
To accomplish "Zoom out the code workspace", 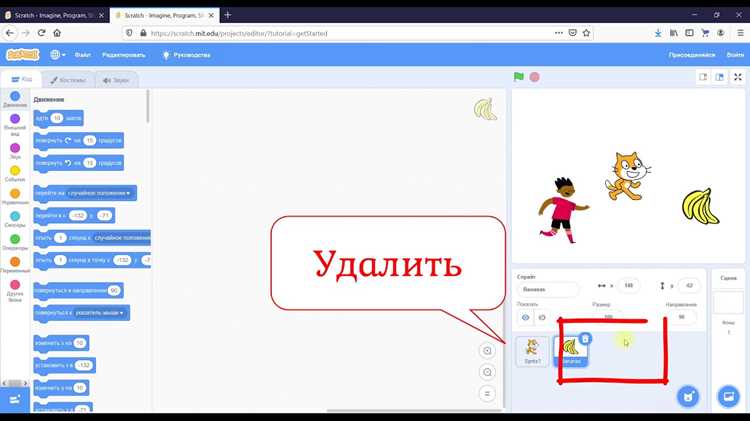I will 487,372.
